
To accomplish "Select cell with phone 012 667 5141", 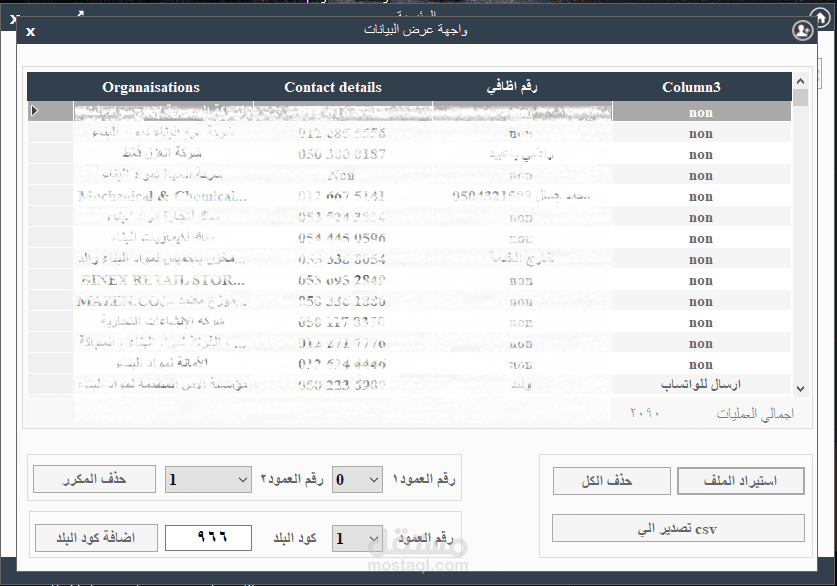I will click(x=343, y=196).
